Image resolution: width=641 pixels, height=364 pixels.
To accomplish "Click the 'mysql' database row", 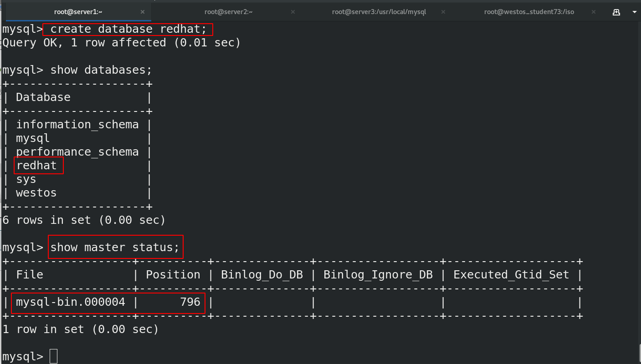I will pos(33,138).
